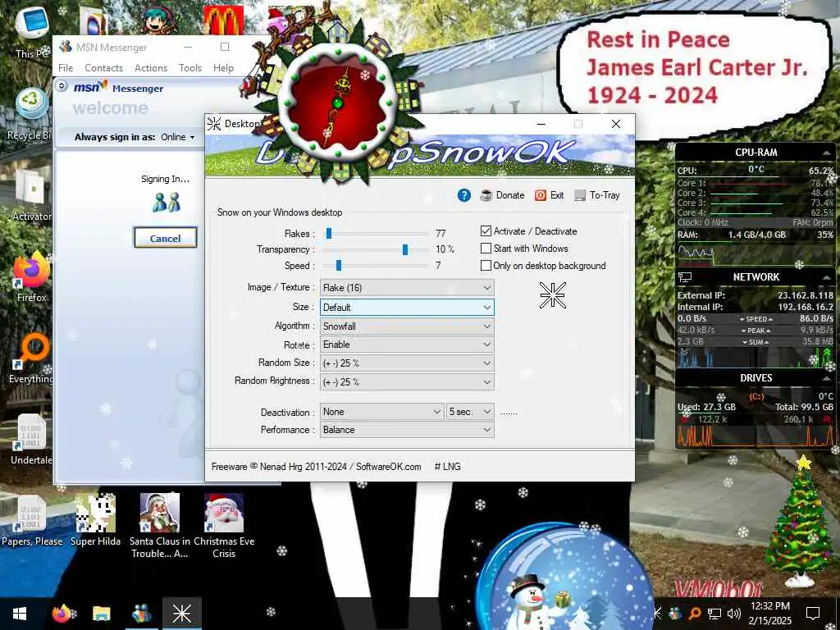Open the Random Brightness dropdown
Screen dimensions: 840x630
coord(407,382)
